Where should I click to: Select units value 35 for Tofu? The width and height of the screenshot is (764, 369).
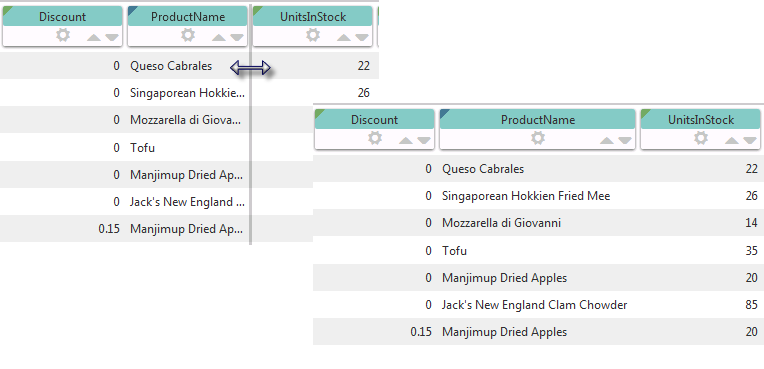click(x=751, y=251)
